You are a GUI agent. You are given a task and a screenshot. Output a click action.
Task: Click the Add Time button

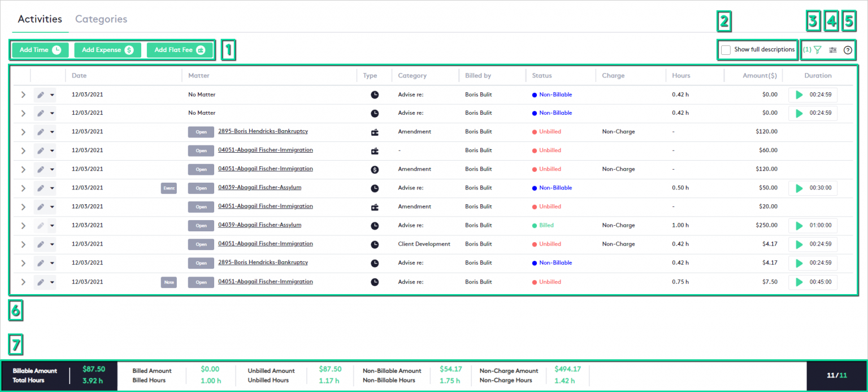[x=40, y=50]
